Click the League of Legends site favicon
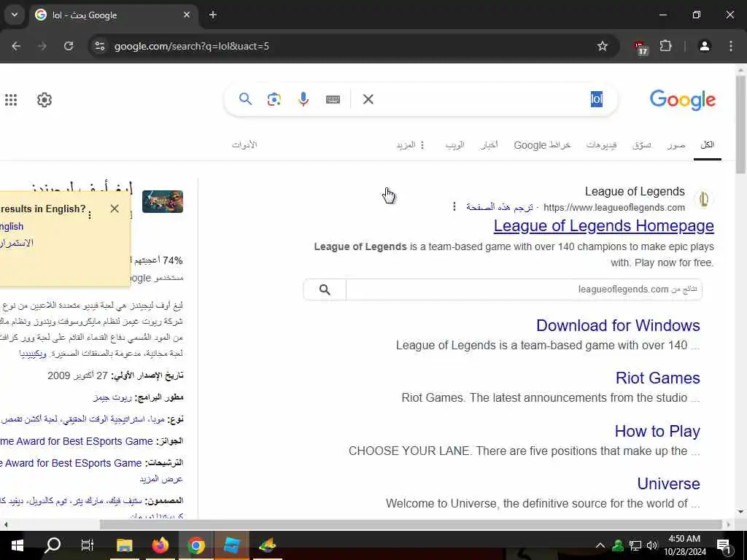This screenshot has width=747, height=560. [x=704, y=199]
